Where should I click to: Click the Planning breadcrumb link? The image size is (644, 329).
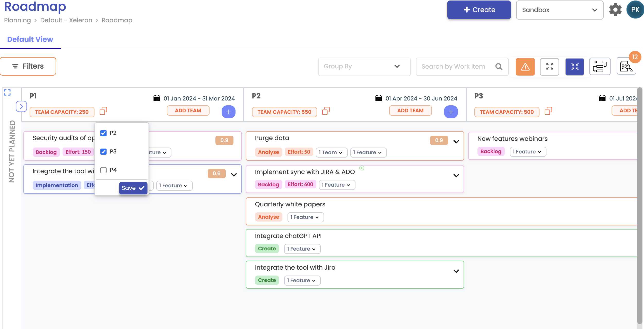pos(17,20)
